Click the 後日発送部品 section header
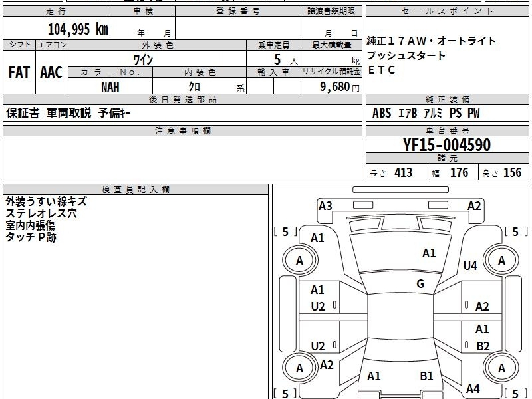Screen dimensions: 532x399 point(182,99)
